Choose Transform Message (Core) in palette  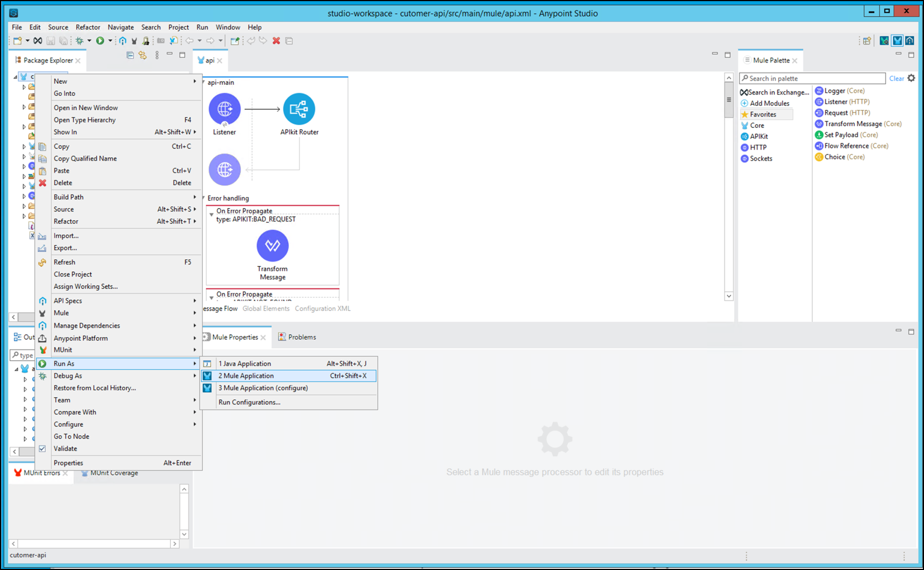point(858,124)
